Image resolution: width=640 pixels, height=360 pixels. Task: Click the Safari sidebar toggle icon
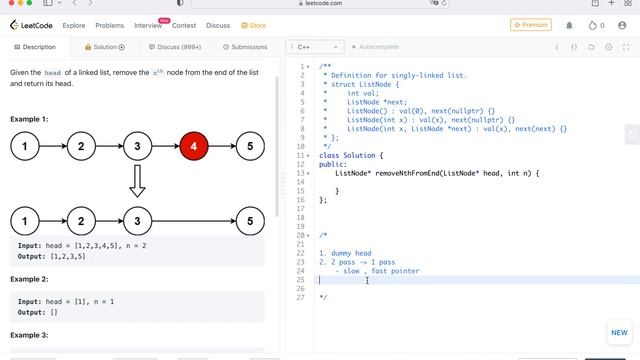pos(48,3)
